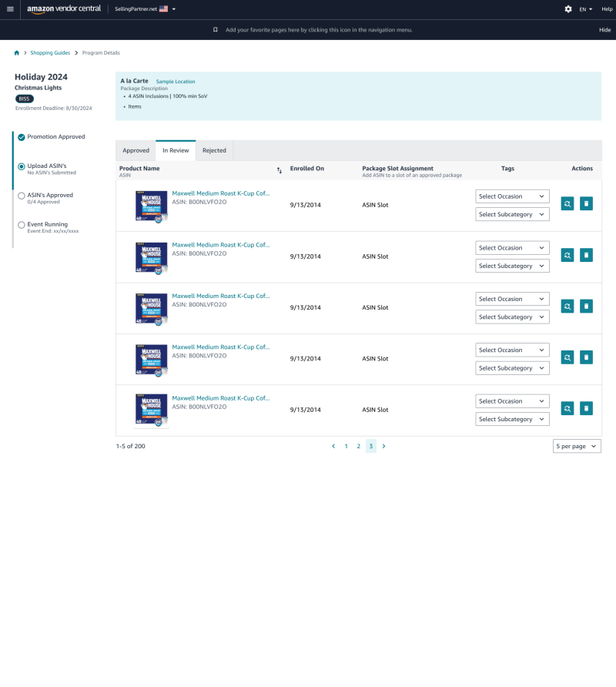Sort by product name using sort arrows
Image resolution: width=616 pixels, height=687 pixels.
pyautogui.click(x=280, y=170)
